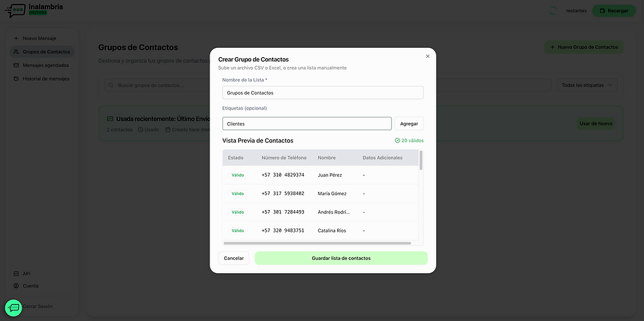This screenshot has height=321, width=644.
Task: Close the Crear Grupo de Contactos dialog
Action: point(428,56)
